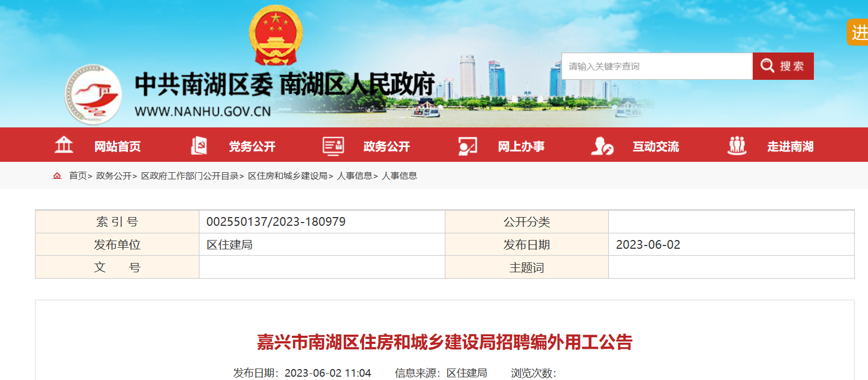Open the 走进南湖 menu item
The height and width of the screenshot is (380, 868).
[x=790, y=147]
